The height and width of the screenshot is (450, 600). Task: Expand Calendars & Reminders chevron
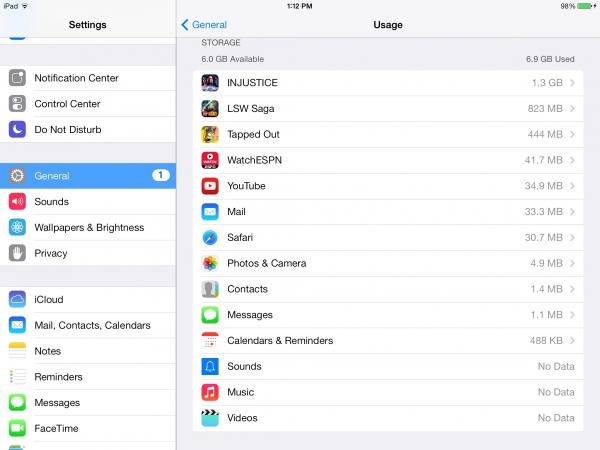572,341
